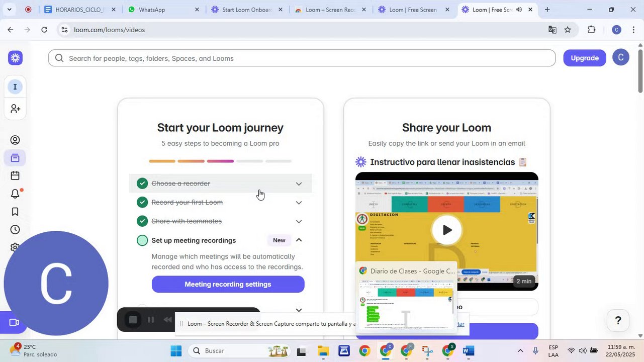Click the rewind recording control

pyautogui.click(x=167, y=320)
